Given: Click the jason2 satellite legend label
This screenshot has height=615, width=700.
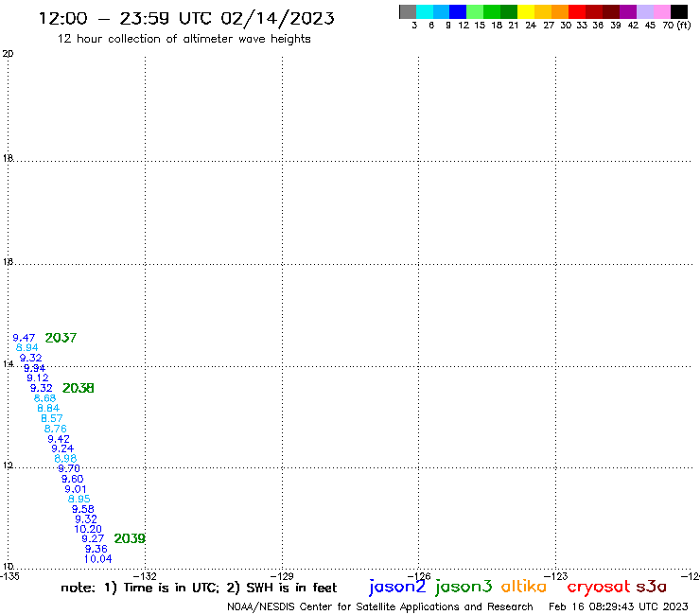Looking at the screenshot, I should [x=397, y=587].
